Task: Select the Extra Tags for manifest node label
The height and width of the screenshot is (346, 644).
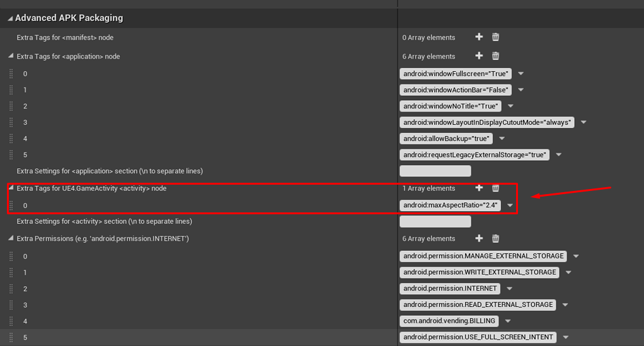Action: pyautogui.click(x=65, y=37)
